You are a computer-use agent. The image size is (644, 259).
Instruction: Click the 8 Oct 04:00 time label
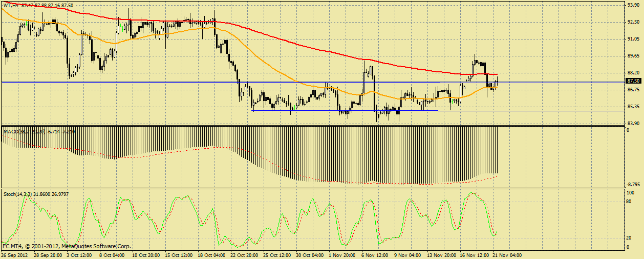click(x=111, y=255)
